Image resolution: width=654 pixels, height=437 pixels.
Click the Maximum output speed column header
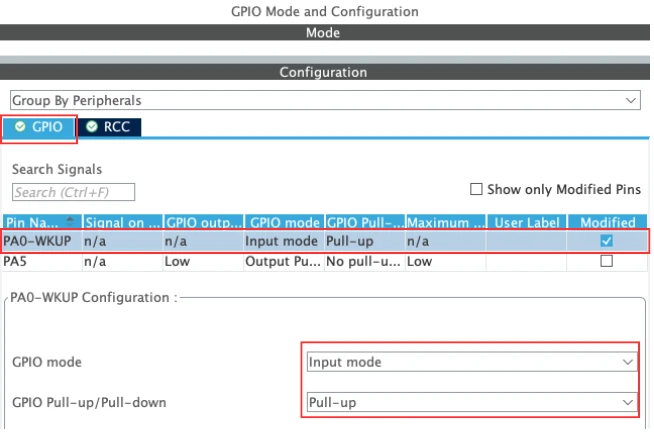[446, 222]
